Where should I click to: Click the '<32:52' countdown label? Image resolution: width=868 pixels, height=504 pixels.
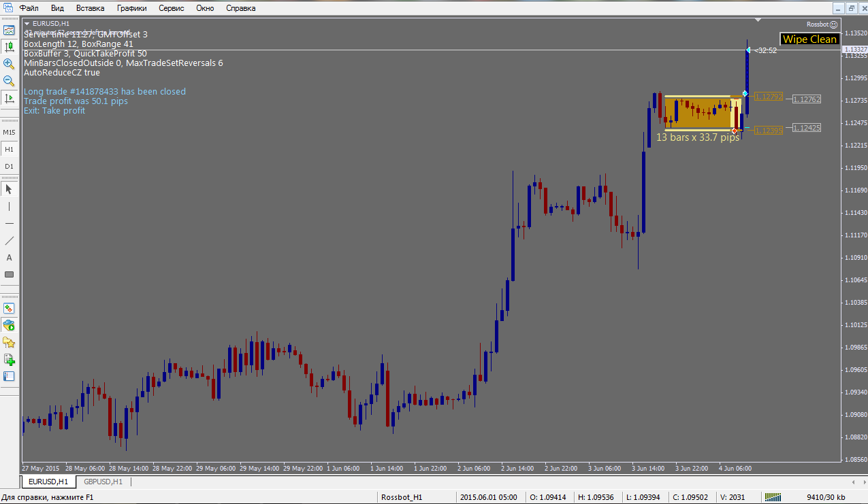tap(766, 50)
